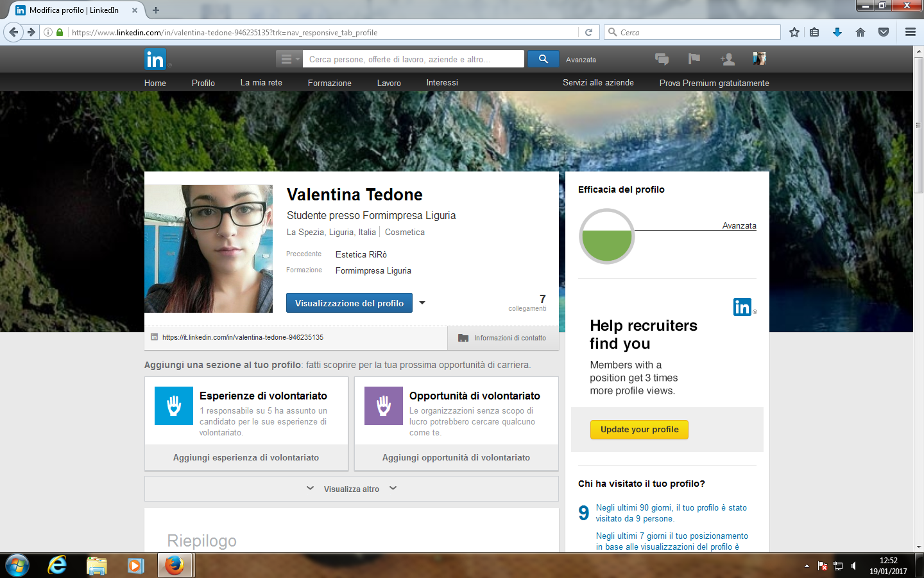Click Prova Premium gratuitamente link

point(714,83)
